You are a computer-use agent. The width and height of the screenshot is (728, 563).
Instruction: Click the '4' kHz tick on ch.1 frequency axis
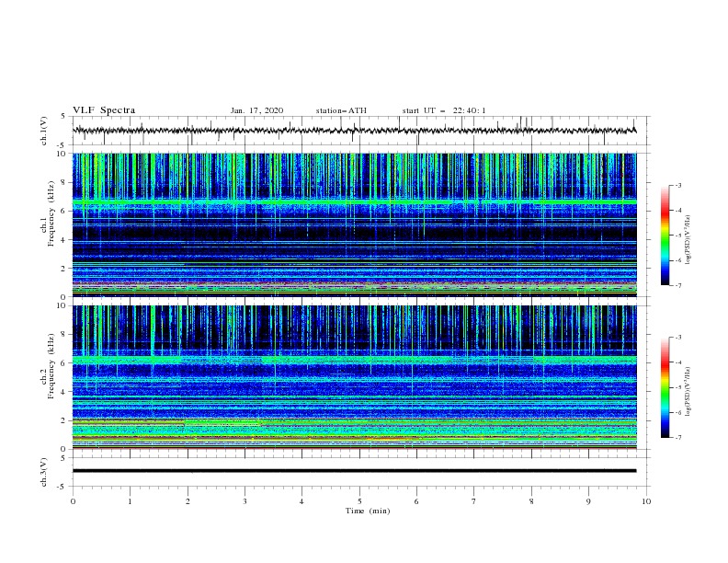(x=64, y=240)
